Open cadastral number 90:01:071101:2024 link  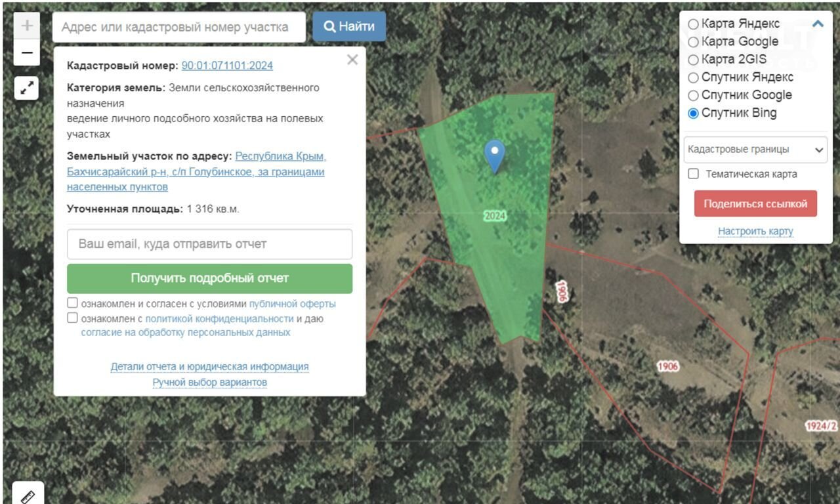(x=227, y=66)
